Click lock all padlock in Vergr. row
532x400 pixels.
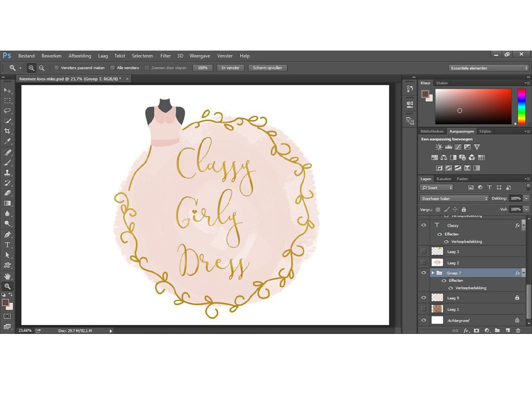click(x=463, y=209)
